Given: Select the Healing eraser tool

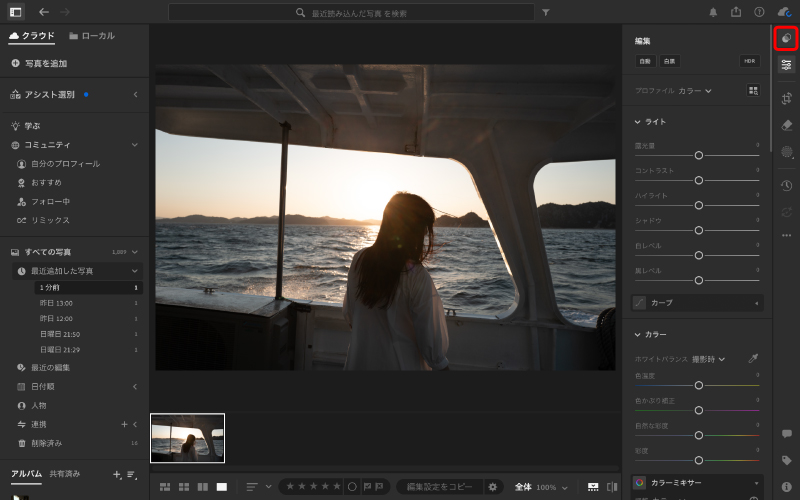Looking at the screenshot, I should 787,125.
